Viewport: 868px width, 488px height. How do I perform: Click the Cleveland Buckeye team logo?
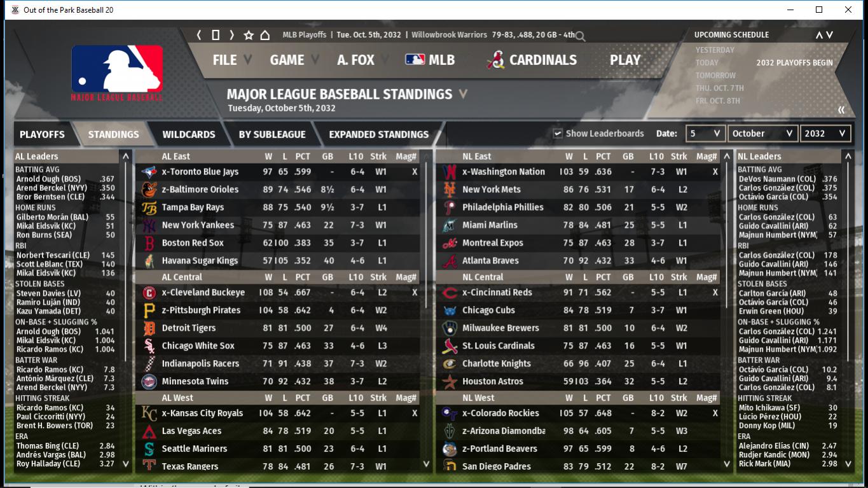pyautogui.click(x=149, y=293)
